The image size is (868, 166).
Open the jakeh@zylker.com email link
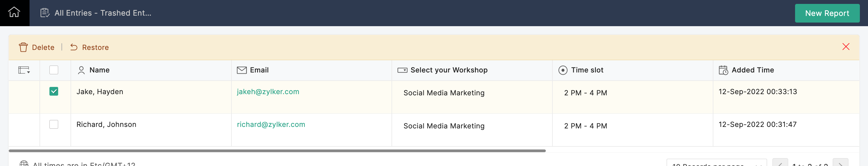tap(268, 92)
